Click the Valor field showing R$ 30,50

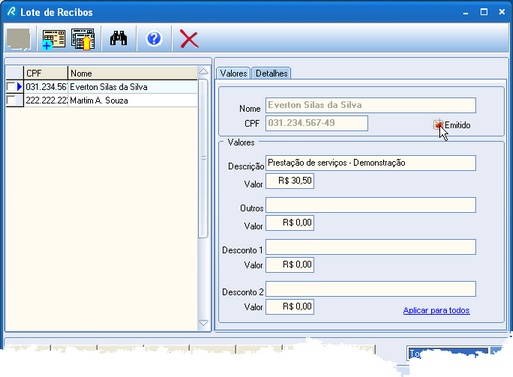(289, 181)
